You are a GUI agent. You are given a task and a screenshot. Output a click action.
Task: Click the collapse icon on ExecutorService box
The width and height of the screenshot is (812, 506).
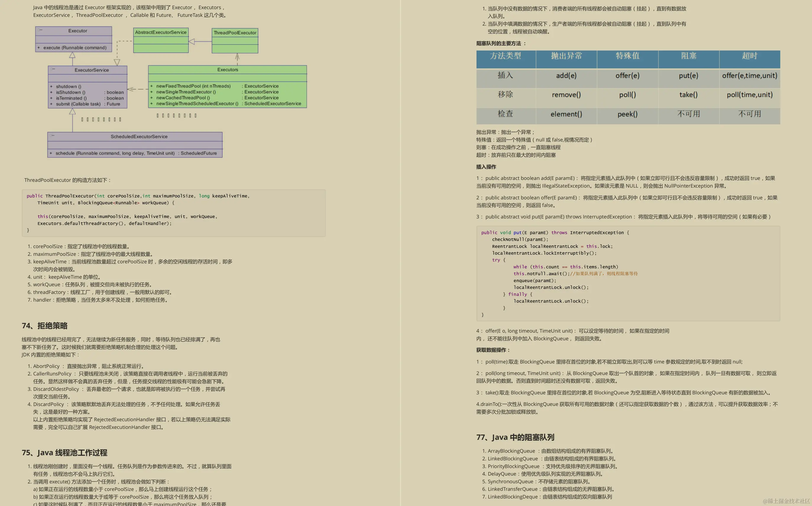click(x=53, y=69)
